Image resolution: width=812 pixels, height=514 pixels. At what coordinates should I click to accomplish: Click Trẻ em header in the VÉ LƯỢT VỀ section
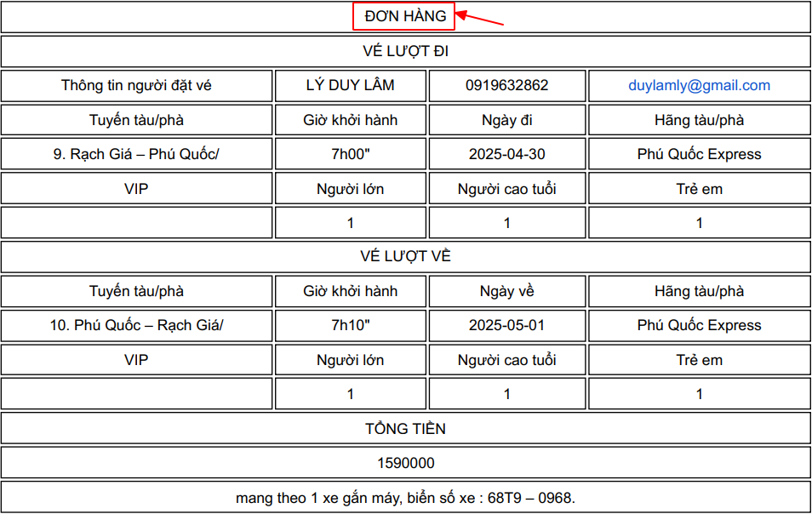699,360
